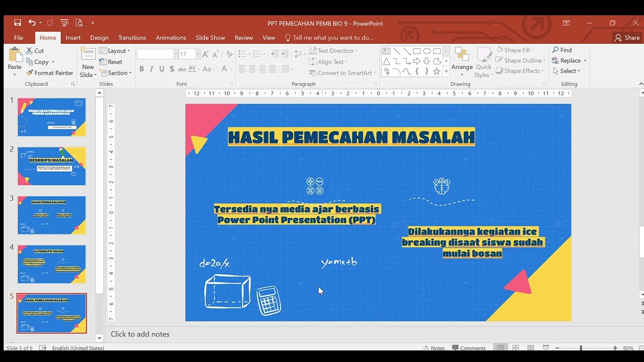Switch to the Insert tab

coord(73,38)
